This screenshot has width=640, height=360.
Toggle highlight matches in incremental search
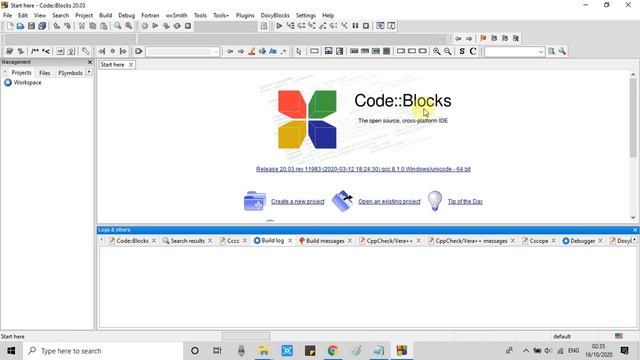pyautogui.click(x=252, y=51)
